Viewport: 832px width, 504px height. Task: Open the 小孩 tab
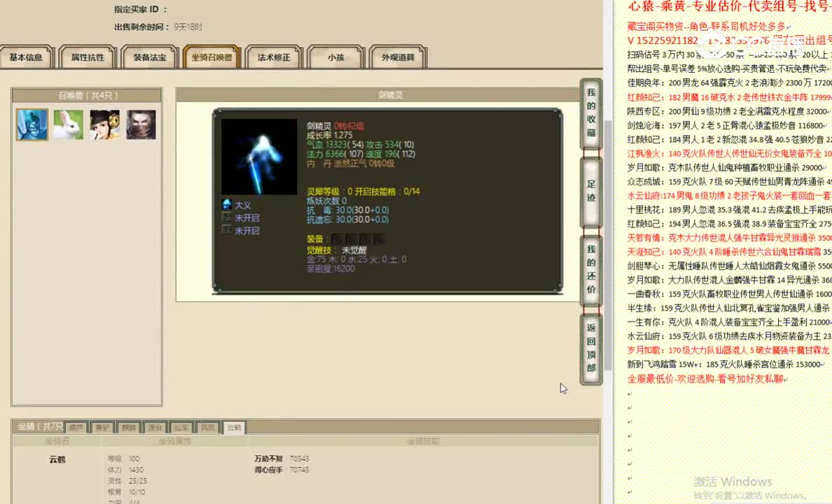tap(336, 57)
